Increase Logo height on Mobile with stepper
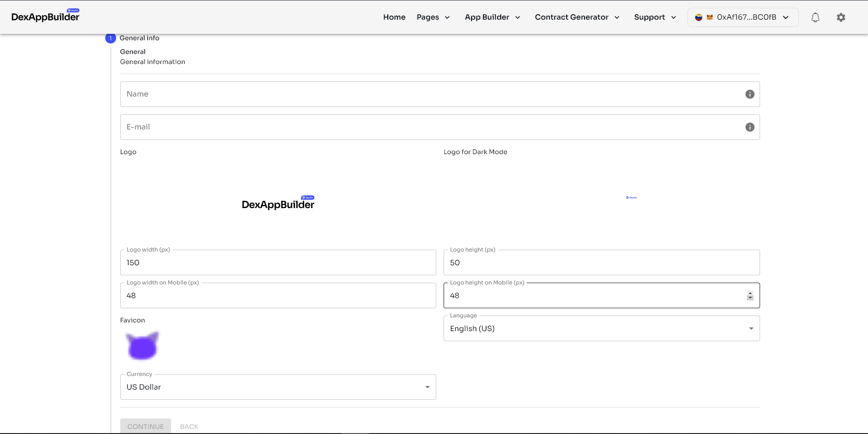The image size is (868, 434). click(x=750, y=293)
